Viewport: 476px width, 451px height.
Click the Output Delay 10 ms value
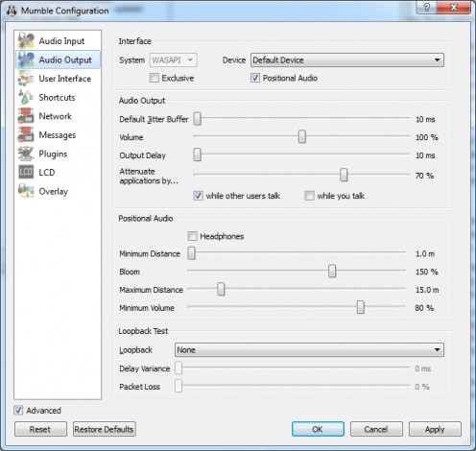pyautogui.click(x=425, y=155)
